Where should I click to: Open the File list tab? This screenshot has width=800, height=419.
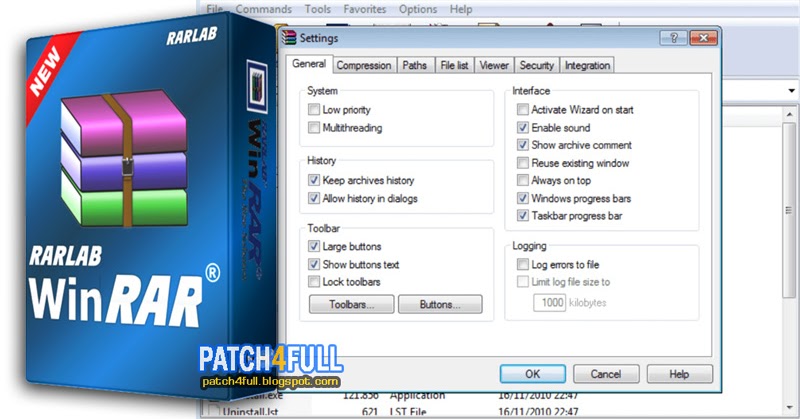(454, 65)
